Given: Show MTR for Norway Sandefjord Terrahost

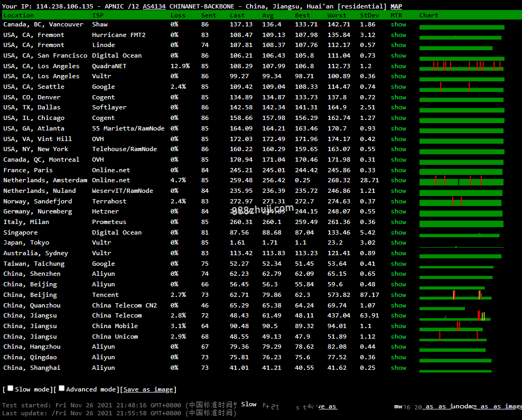Looking at the screenshot, I should (x=398, y=201).
